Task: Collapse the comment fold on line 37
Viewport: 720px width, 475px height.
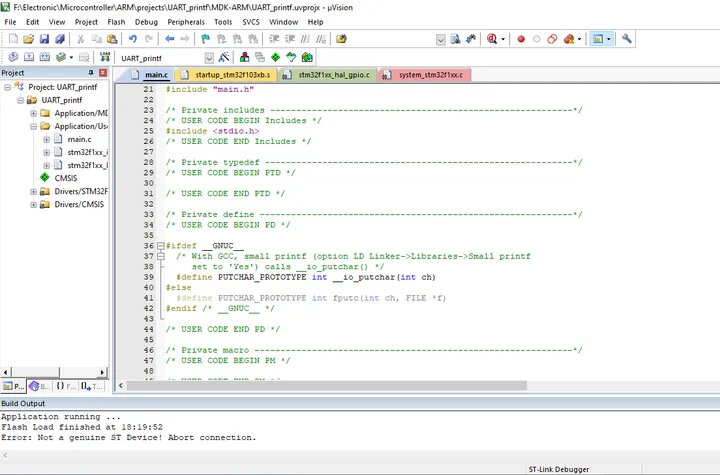Action: pos(160,256)
